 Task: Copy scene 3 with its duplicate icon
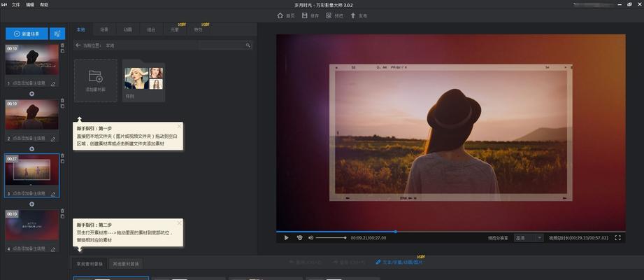click(62, 161)
